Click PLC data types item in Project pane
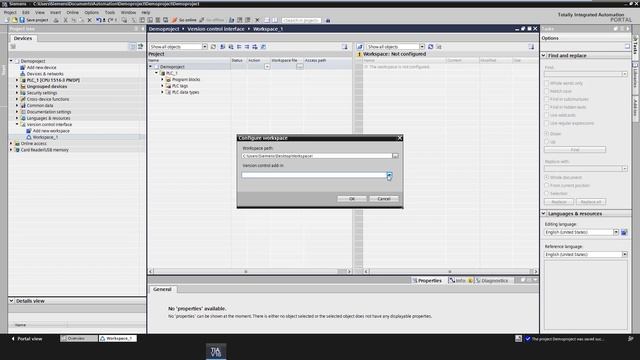Image resolution: width=640 pixels, height=360 pixels. coord(185,92)
